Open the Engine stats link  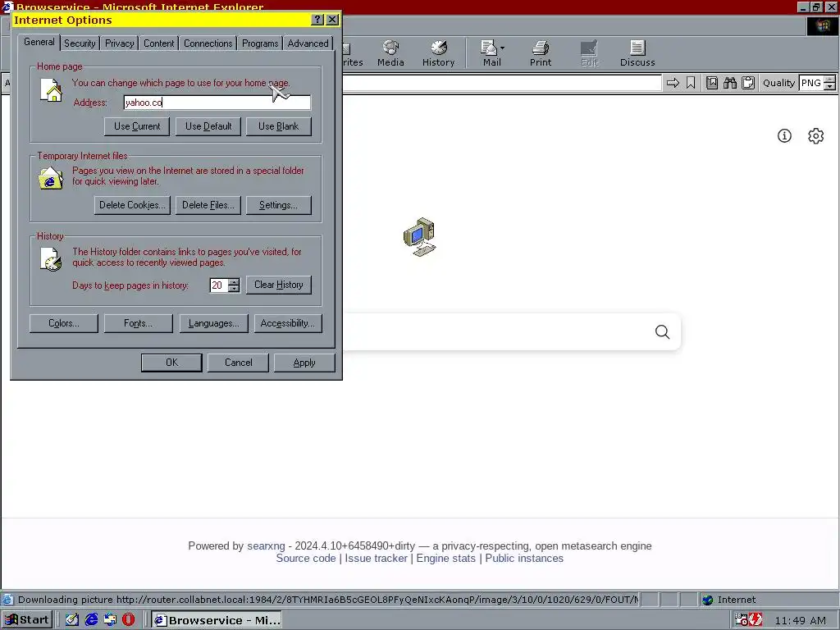pos(445,558)
